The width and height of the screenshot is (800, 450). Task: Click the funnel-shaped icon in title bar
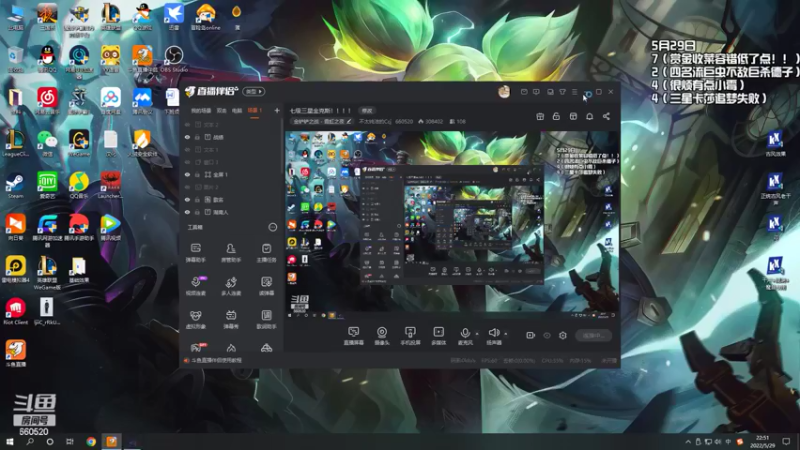pyautogui.click(x=562, y=92)
